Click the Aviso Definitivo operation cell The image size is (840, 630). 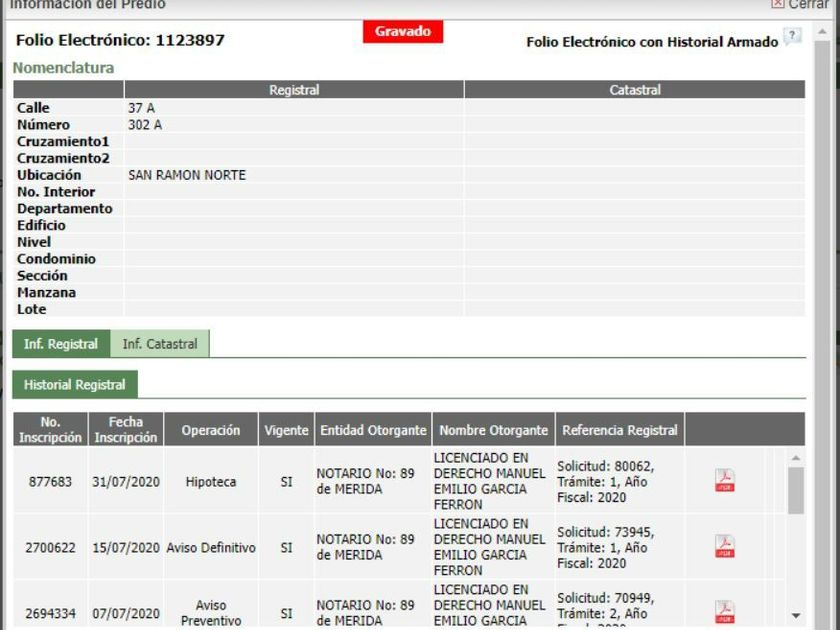coord(211,548)
